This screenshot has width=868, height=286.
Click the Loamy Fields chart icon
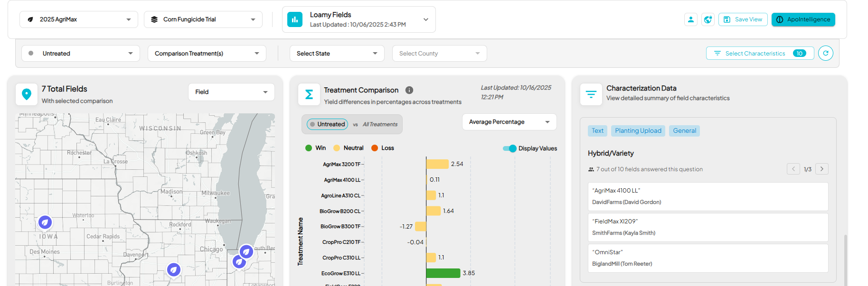[295, 19]
